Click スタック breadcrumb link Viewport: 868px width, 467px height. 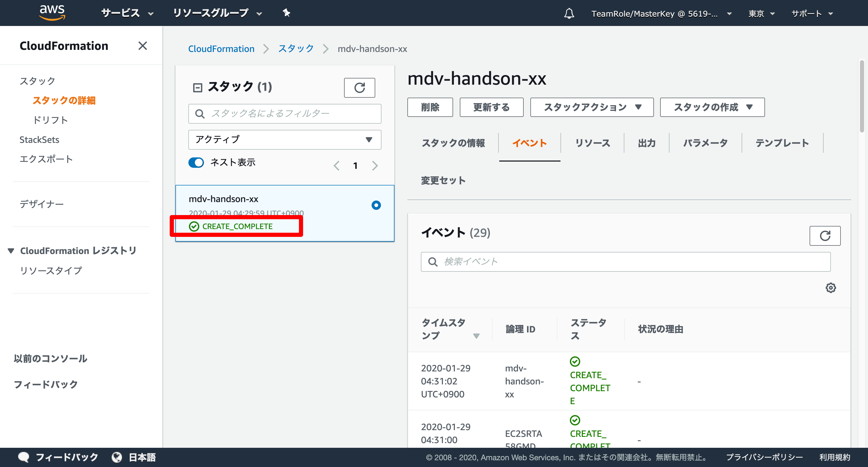[x=296, y=49]
